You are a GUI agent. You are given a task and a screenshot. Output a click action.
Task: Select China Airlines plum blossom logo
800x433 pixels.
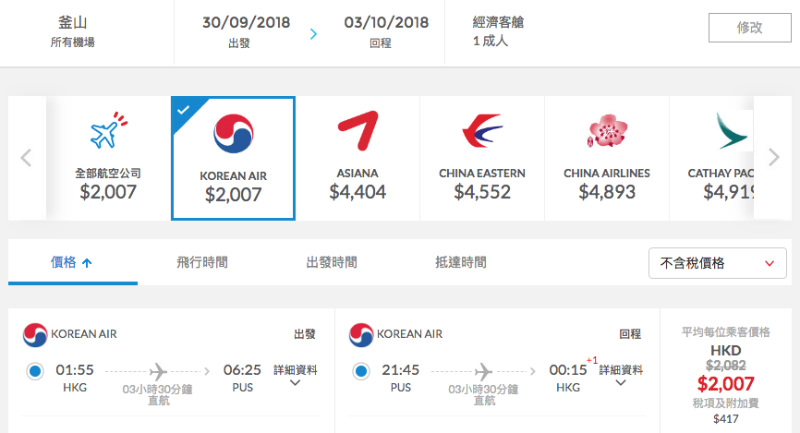click(607, 131)
